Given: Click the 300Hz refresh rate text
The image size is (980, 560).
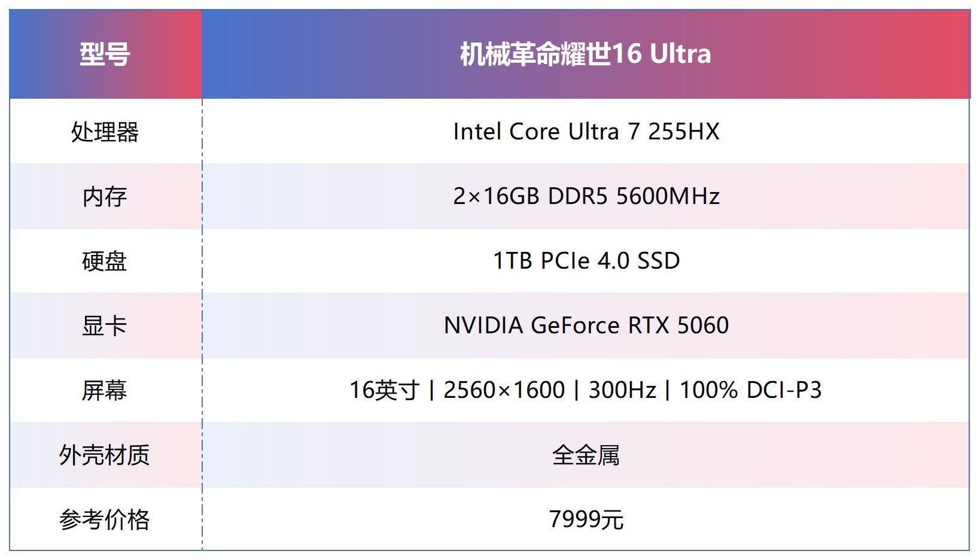Looking at the screenshot, I should [x=622, y=390].
